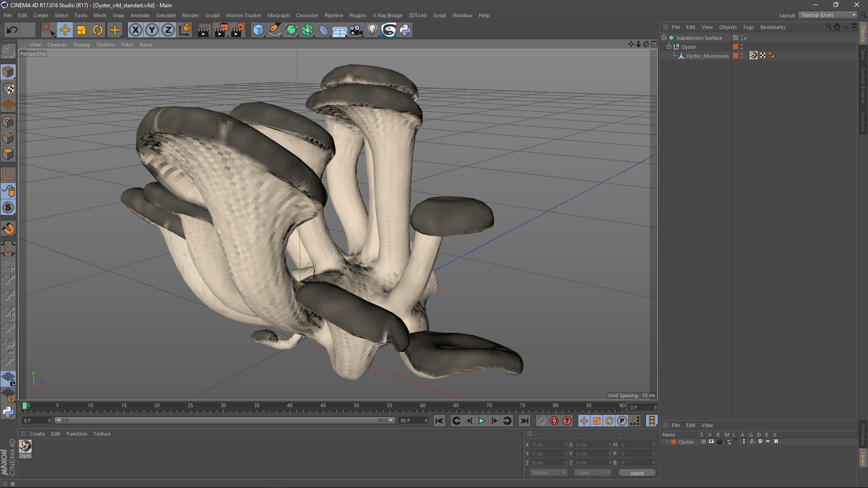Open the World coordinate dropdown
This screenshot has height=488, width=868.
pos(549,473)
